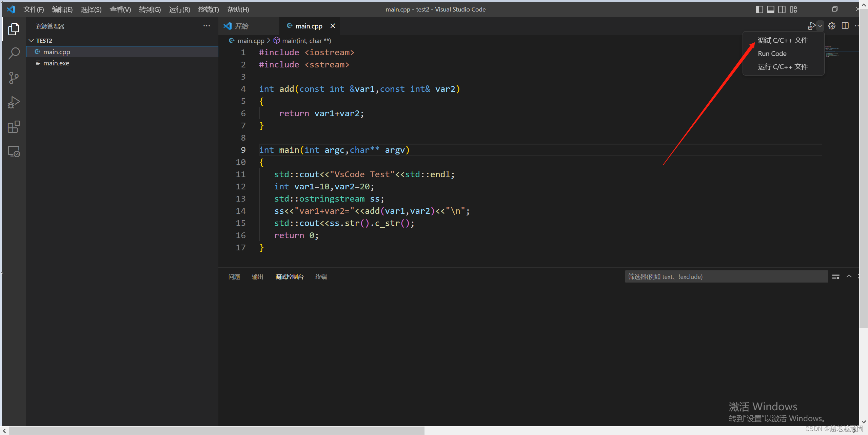Choose Run Code from the dropdown
The image size is (868, 435).
pyautogui.click(x=783, y=54)
